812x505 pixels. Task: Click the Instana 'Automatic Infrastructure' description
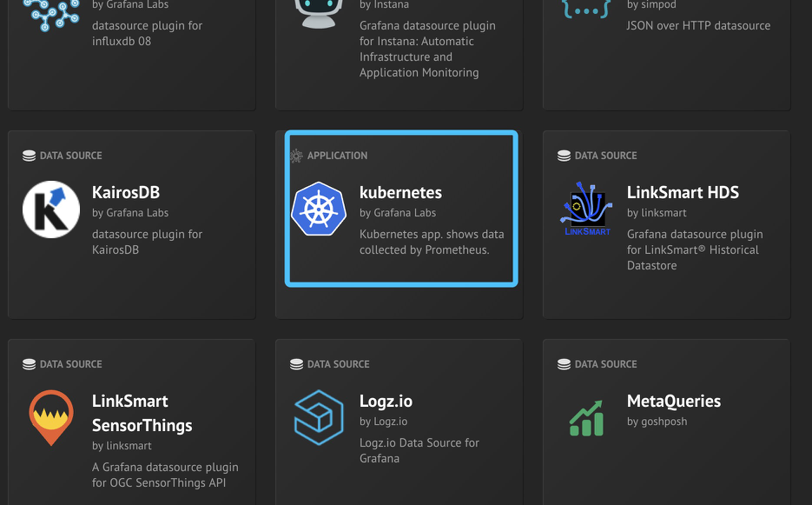tap(427, 50)
